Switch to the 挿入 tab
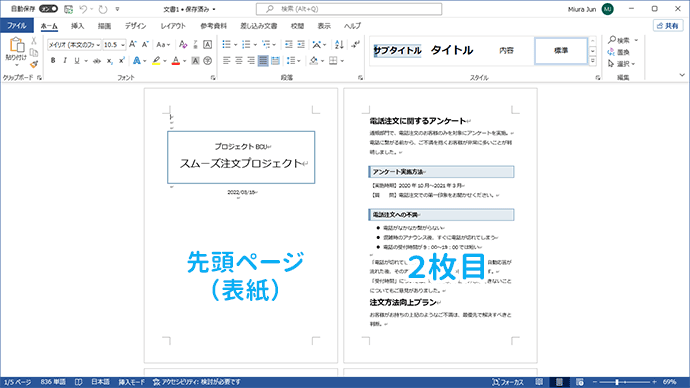690x388 pixels. point(77,26)
